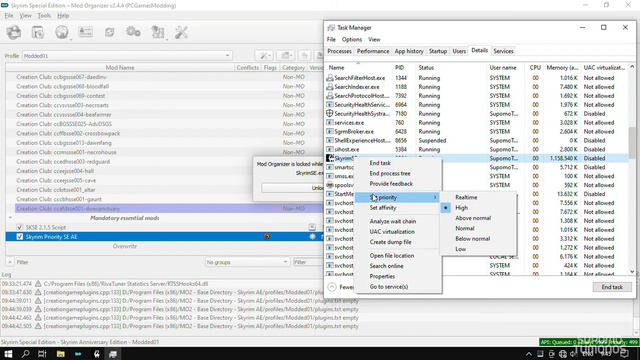The height and width of the screenshot is (360, 640).
Task: Open the Help menu in Mod Organizer
Action: click(63, 16)
